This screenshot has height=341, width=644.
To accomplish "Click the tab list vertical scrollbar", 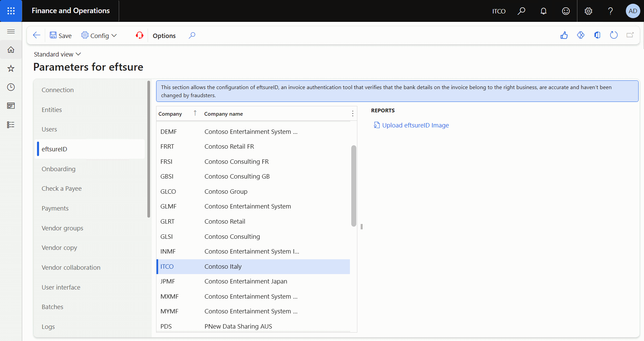I will point(149,149).
